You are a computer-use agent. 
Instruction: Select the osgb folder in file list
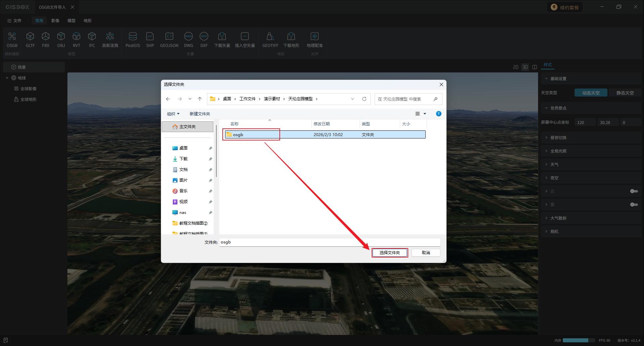coord(238,135)
